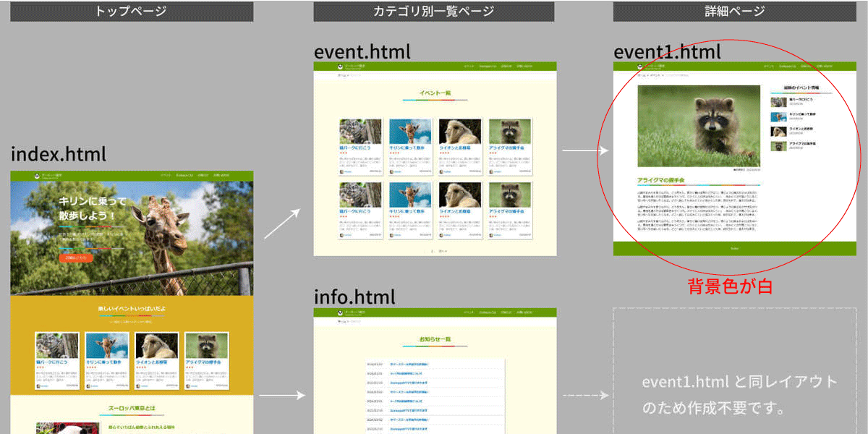
Task: Click the panda logo in event.html header
Action: pos(341,67)
